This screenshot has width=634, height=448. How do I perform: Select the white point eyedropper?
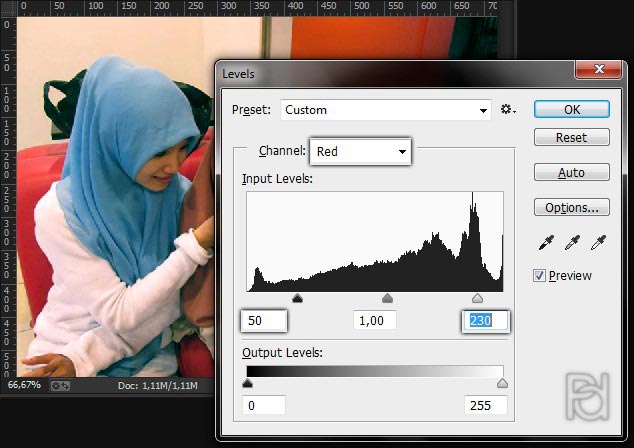click(599, 243)
